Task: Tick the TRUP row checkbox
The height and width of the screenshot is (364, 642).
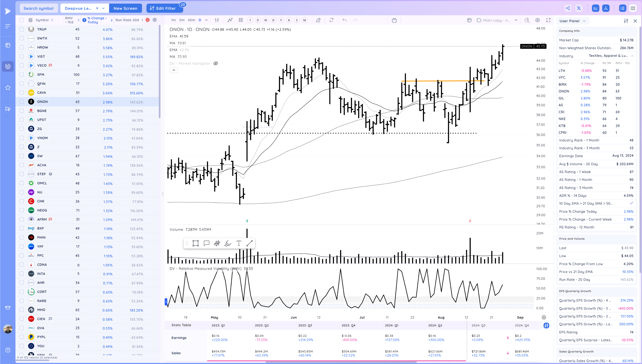Action: pos(22,29)
